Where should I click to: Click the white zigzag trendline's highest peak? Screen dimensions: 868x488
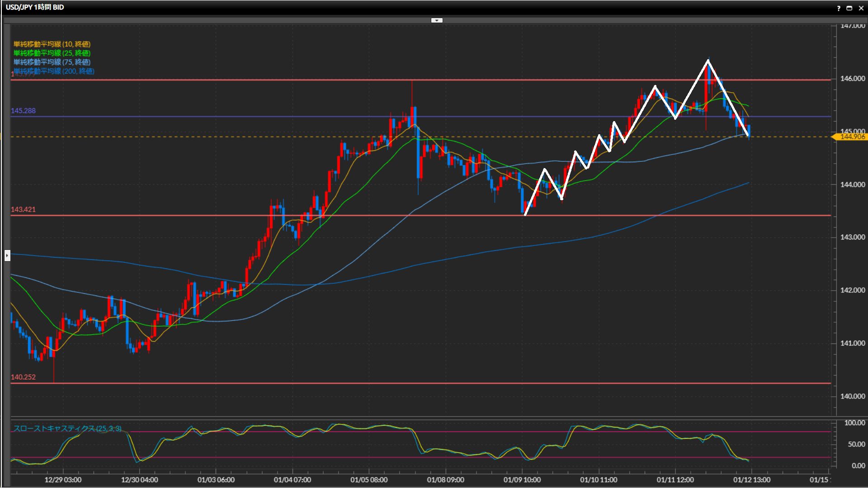pyautogui.click(x=708, y=61)
